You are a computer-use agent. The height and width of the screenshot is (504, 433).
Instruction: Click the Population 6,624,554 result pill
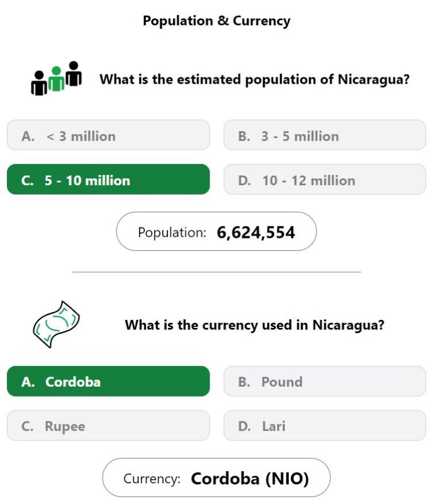tap(216, 232)
